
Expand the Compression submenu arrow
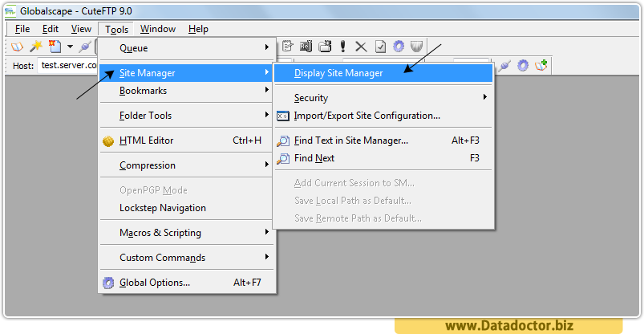266,165
